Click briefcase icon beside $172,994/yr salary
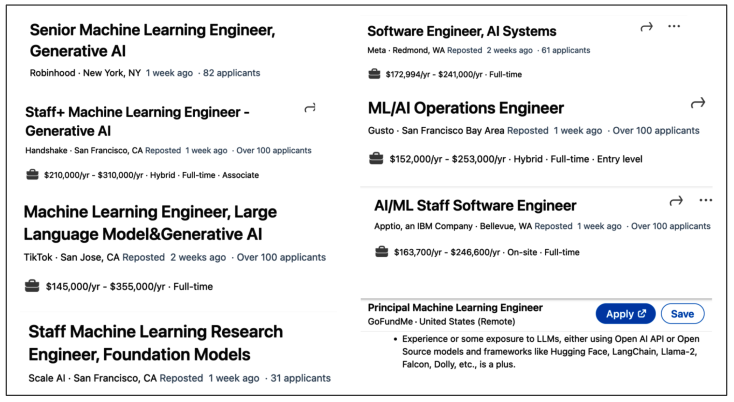Viewport: 734px width, 402px height. click(375, 73)
